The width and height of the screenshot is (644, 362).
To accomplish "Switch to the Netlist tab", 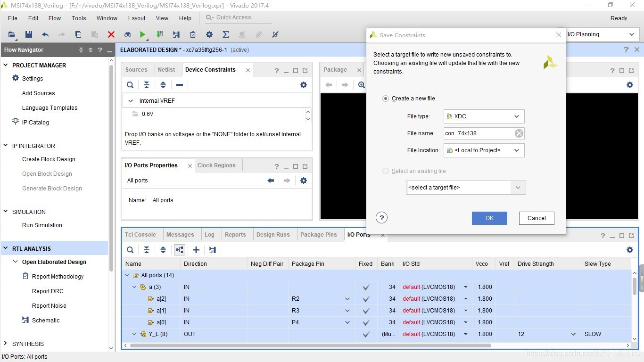I will click(166, 70).
